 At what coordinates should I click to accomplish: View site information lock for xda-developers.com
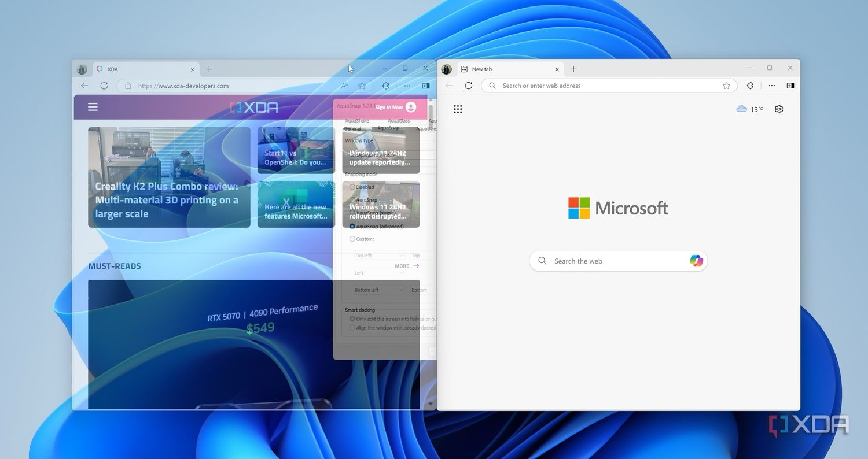[128, 86]
